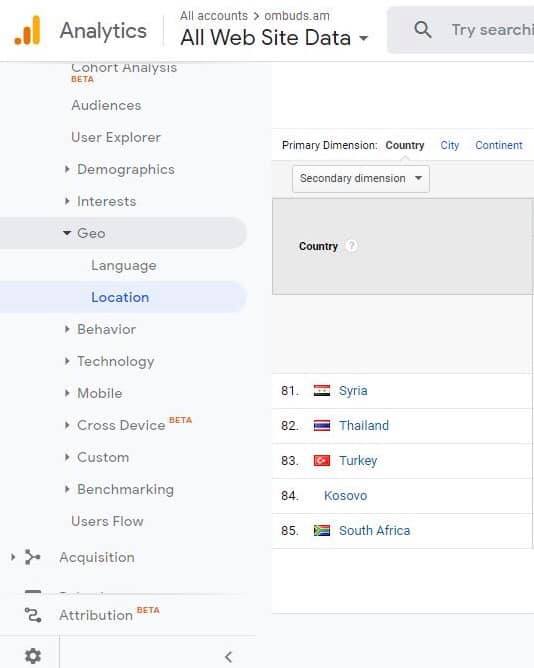
Task: Collapse sidebar using left chevron icon
Action: 228,656
